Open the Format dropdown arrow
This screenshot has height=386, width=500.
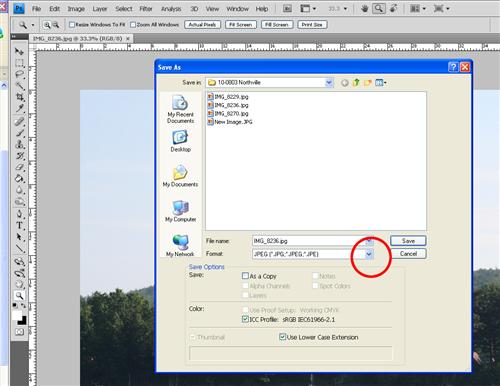[x=369, y=254]
